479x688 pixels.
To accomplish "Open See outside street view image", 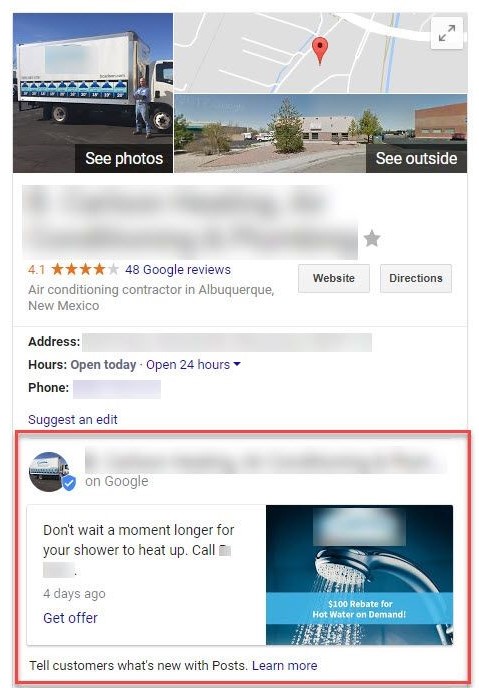I will tap(321, 133).
